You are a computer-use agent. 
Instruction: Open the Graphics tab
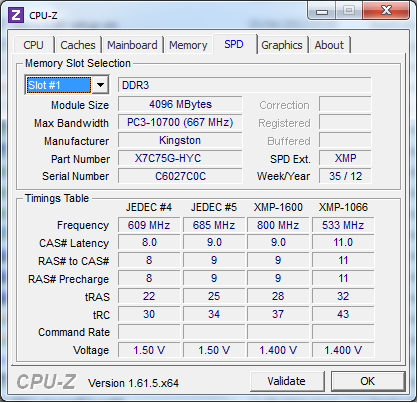pyautogui.click(x=282, y=45)
